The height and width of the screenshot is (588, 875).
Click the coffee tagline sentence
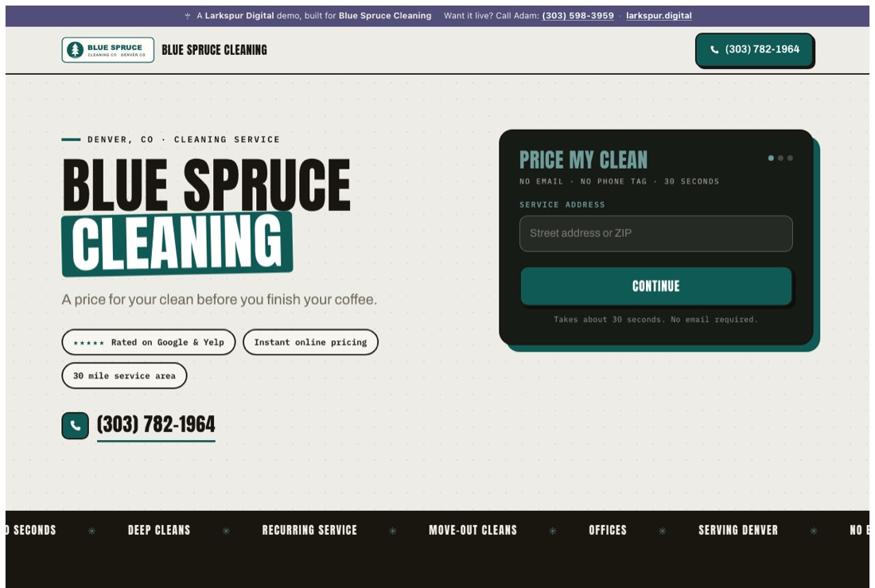point(220,300)
